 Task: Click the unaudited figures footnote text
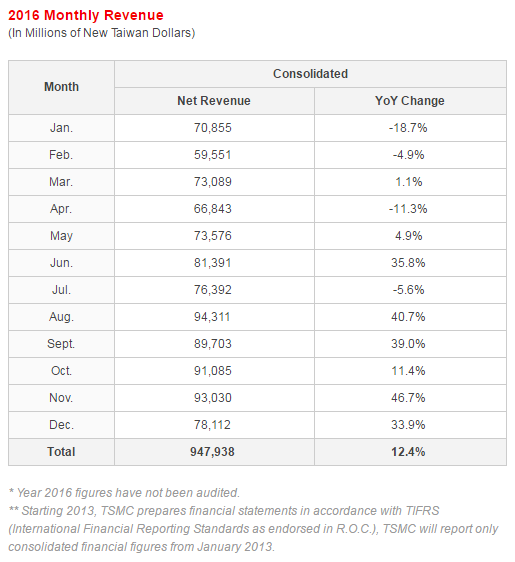(124, 493)
